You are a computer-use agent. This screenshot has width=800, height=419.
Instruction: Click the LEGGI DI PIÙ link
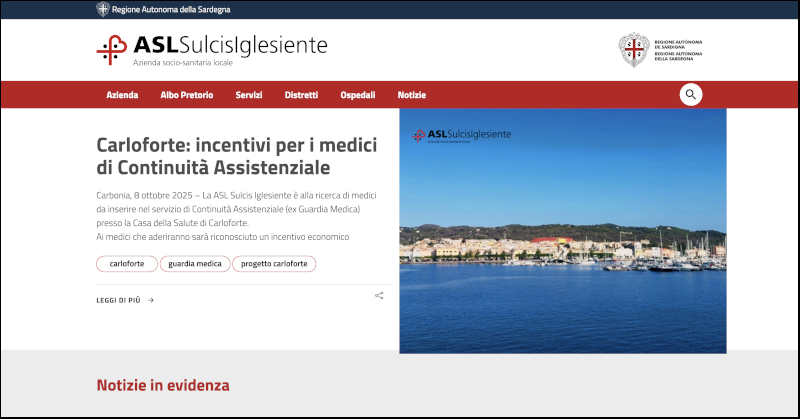point(125,300)
